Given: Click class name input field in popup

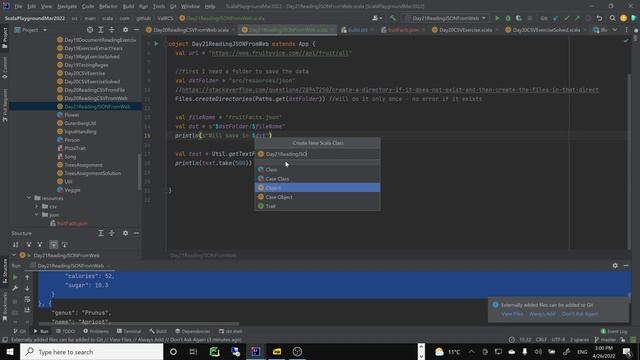Looking at the screenshot, I should pyautogui.click(x=318, y=154).
